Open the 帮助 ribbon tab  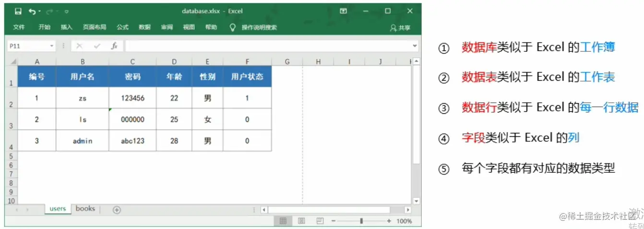pyautogui.click(x=211, y=27)
